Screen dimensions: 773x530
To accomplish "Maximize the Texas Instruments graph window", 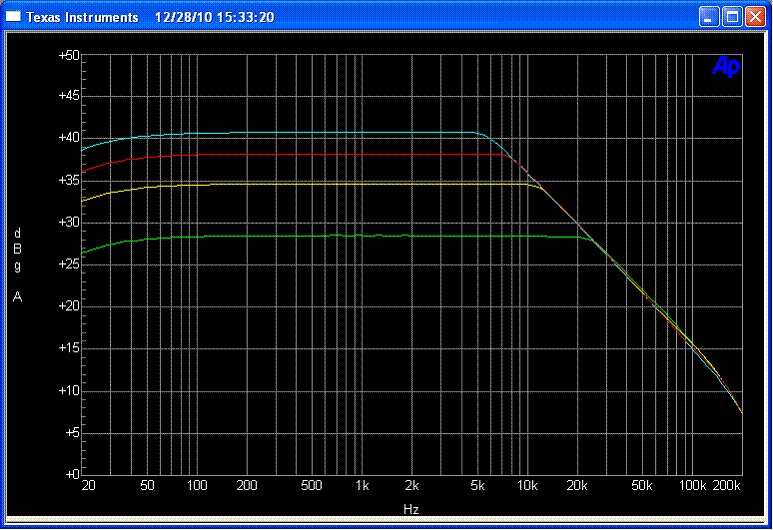I will point(732,17).
